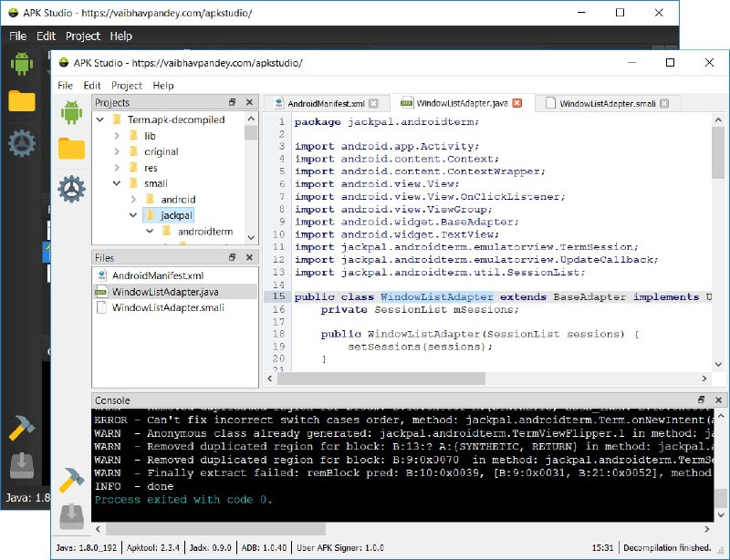Float the Console panel

[x=701, y=399]
